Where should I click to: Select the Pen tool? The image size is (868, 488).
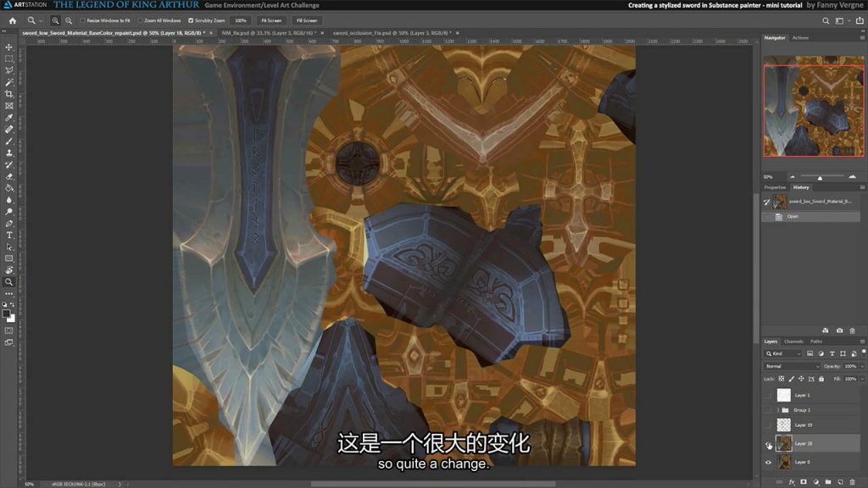[8, 224]
